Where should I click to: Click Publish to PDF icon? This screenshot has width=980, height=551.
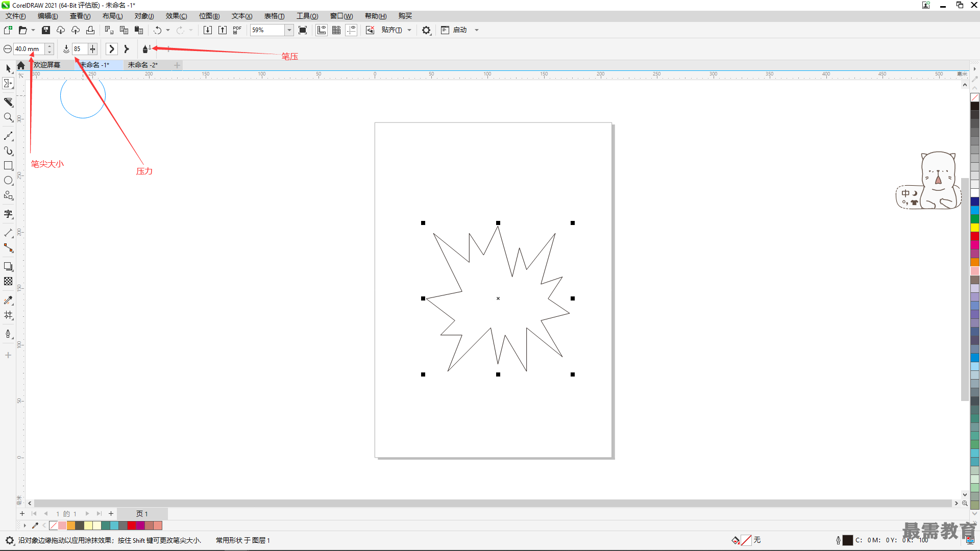(x=237, y=30)
